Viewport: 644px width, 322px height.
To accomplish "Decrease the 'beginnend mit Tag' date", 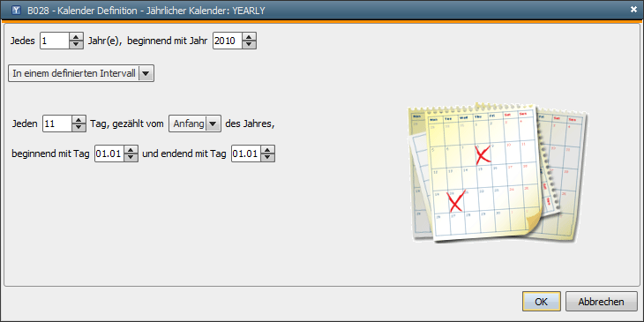I will [x=131, y=157].
